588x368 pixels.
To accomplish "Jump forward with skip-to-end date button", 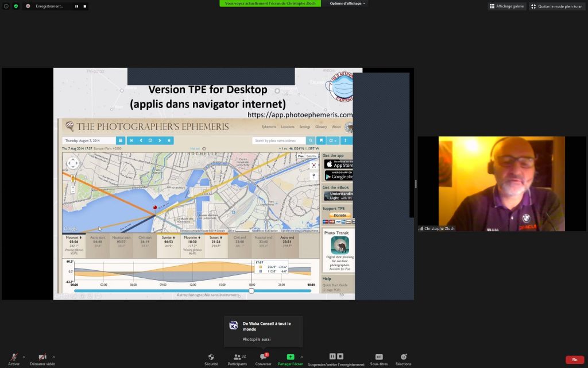I will (x=169, y=140).
